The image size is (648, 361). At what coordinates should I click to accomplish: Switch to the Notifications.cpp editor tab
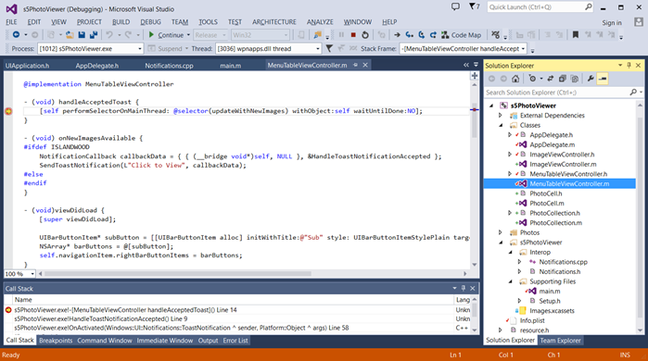tap(169, 65)
